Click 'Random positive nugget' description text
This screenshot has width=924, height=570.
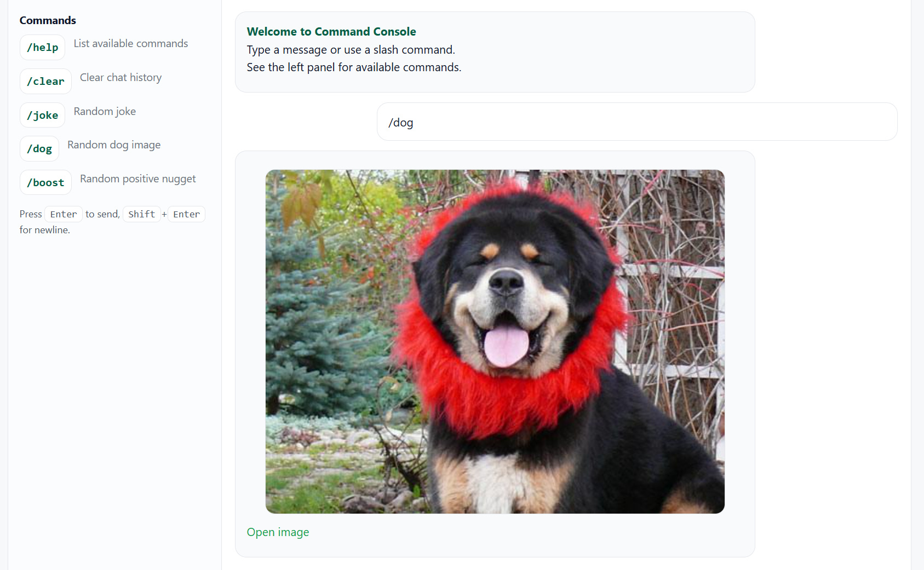[x=138, y=179]
